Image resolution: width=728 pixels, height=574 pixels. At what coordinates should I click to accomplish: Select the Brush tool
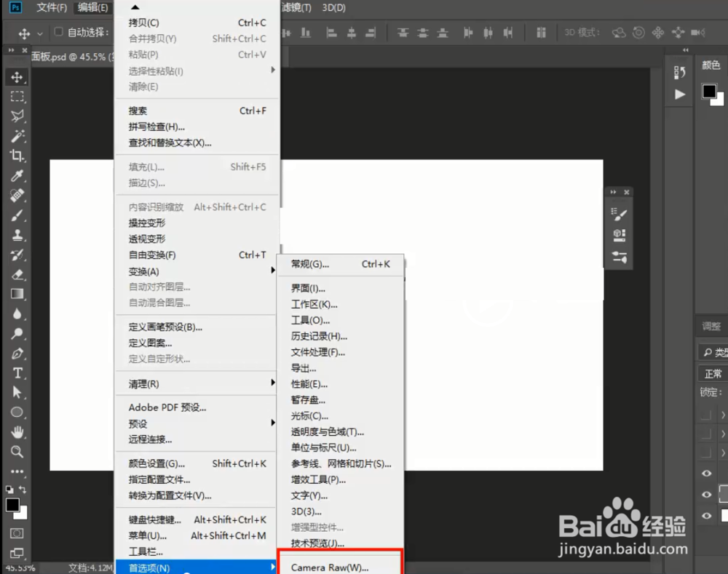(16, 214)
